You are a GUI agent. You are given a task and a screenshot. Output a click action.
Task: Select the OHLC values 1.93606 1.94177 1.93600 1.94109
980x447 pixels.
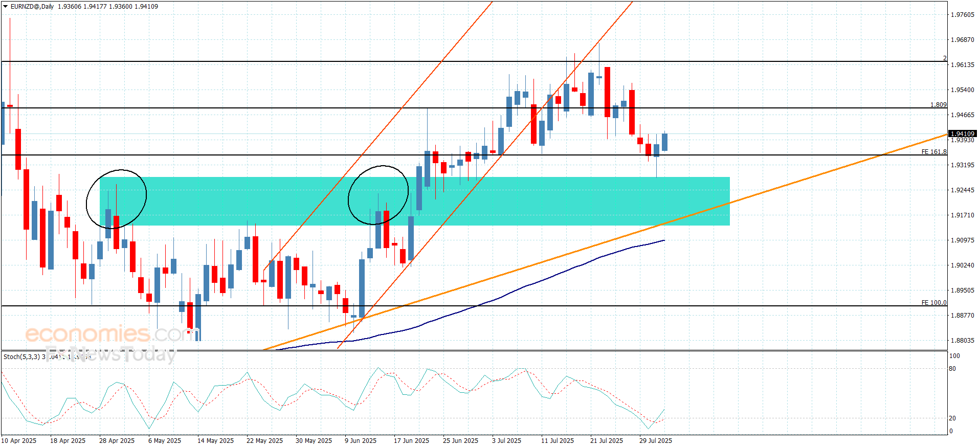108,7
